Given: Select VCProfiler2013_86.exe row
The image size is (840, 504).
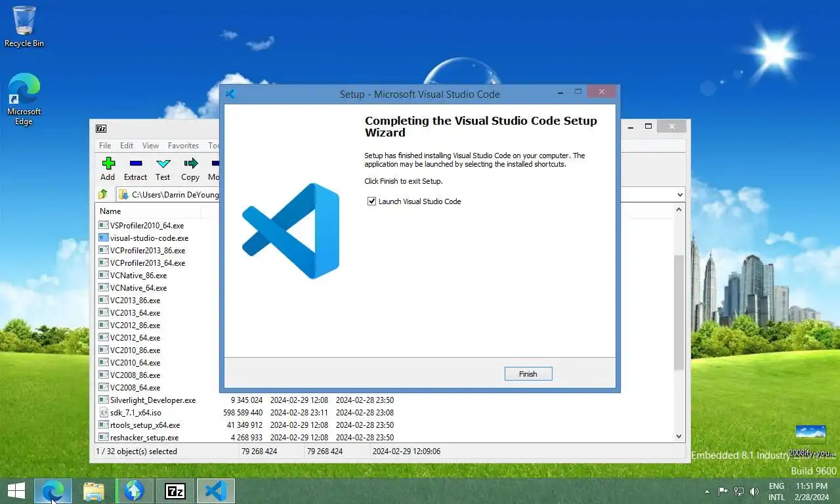Looking at the screenshot, I should pyautogui.click(x=148, y=251).
